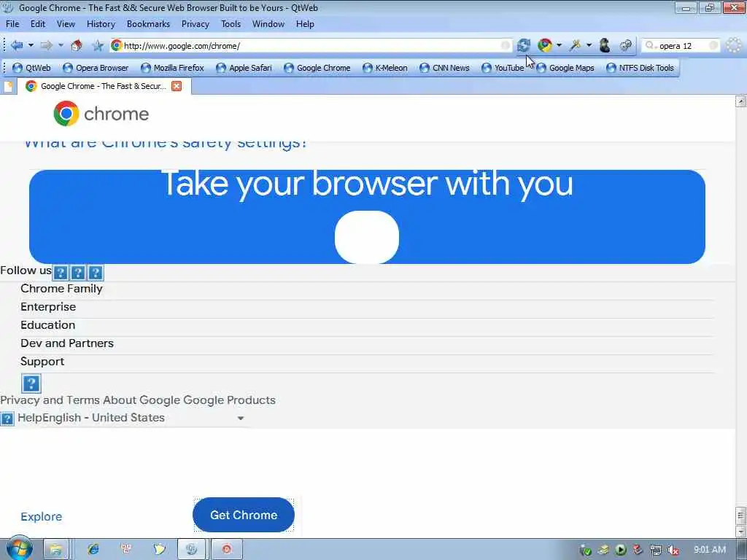Open the Privacy and Terms link

(50, 400)
